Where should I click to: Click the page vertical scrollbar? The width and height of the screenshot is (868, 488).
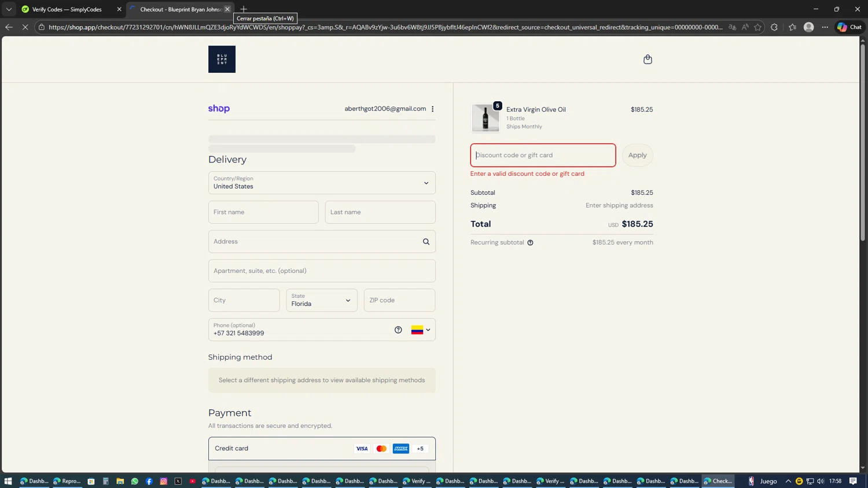[863, 142]
